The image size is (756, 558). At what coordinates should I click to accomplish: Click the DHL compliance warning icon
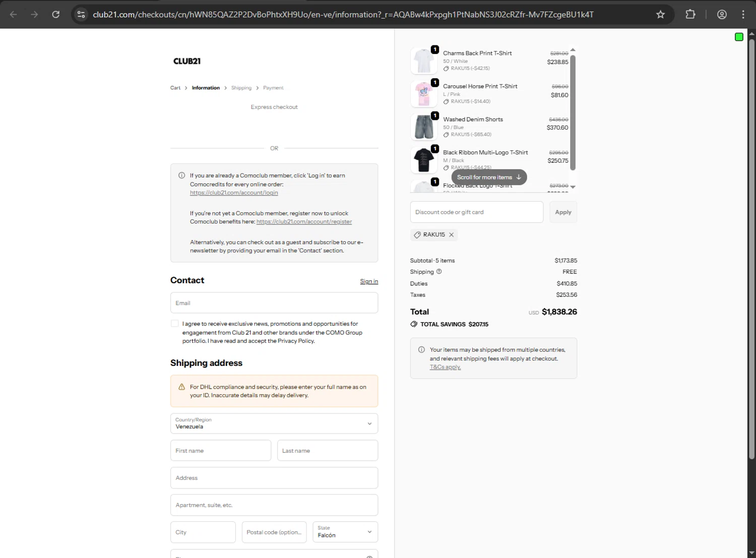(x=181, y=387)
